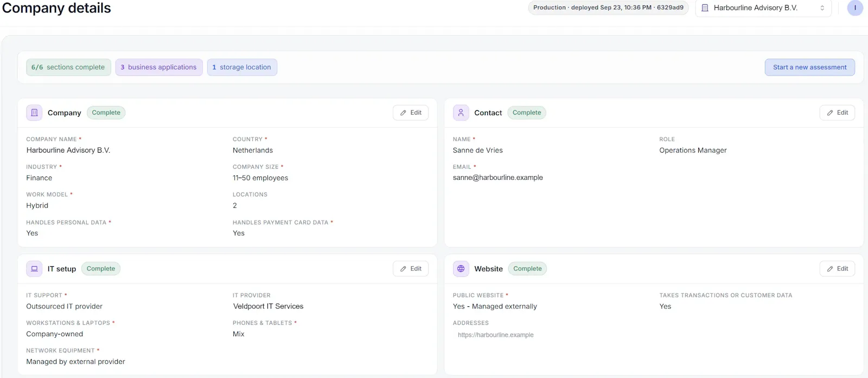Click the Company section building icon
The height and width of the screenshot is (378, 868).
click(34, 112)
